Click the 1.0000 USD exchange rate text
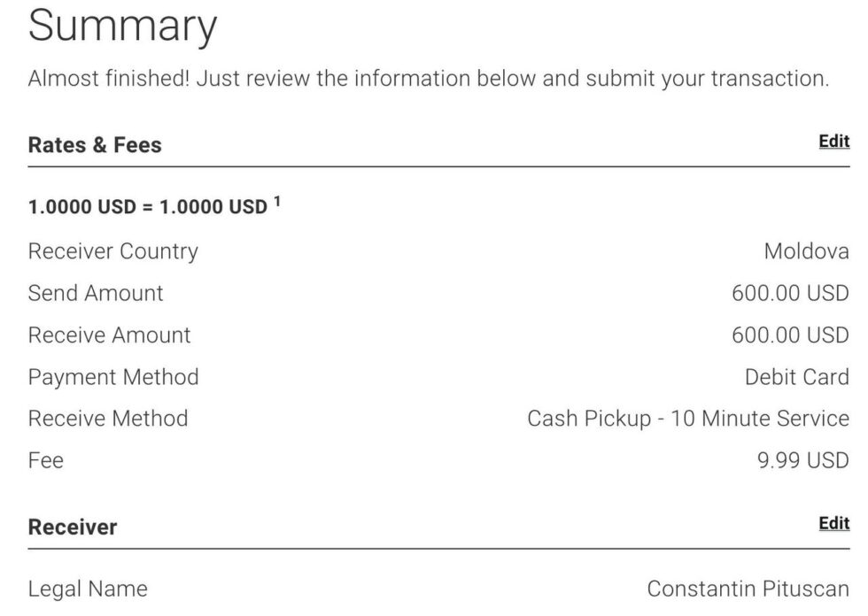868x616 pixels. coord(147,207)
